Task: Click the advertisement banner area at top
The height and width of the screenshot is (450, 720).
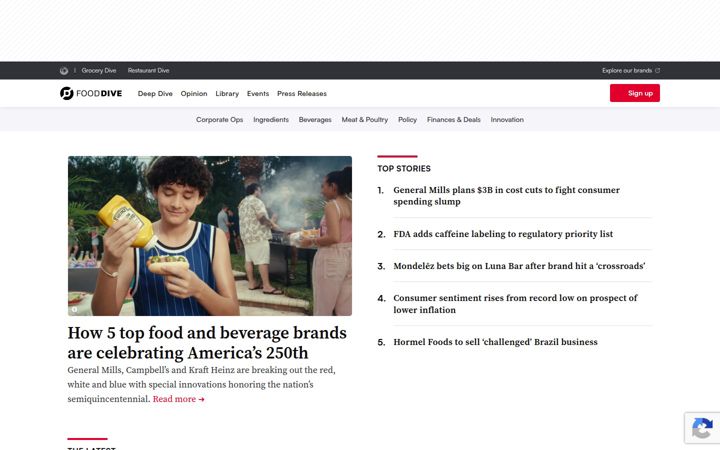Action: 360,30
